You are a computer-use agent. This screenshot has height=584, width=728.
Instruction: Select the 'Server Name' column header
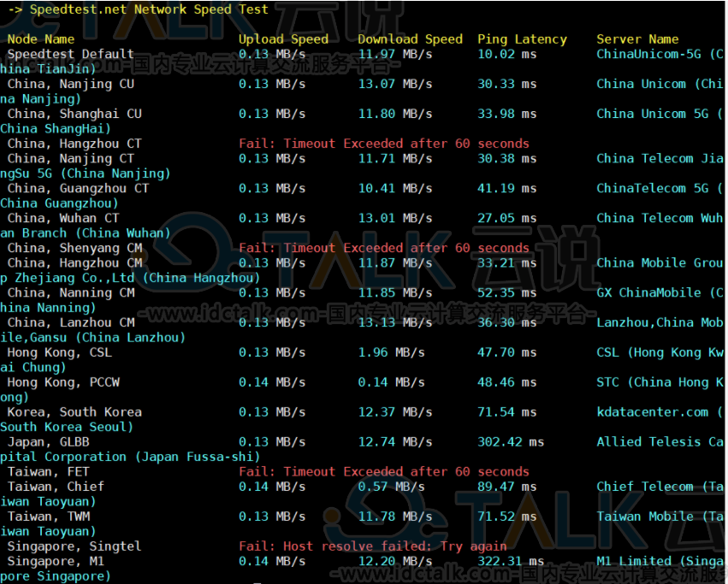click(637, 39)
